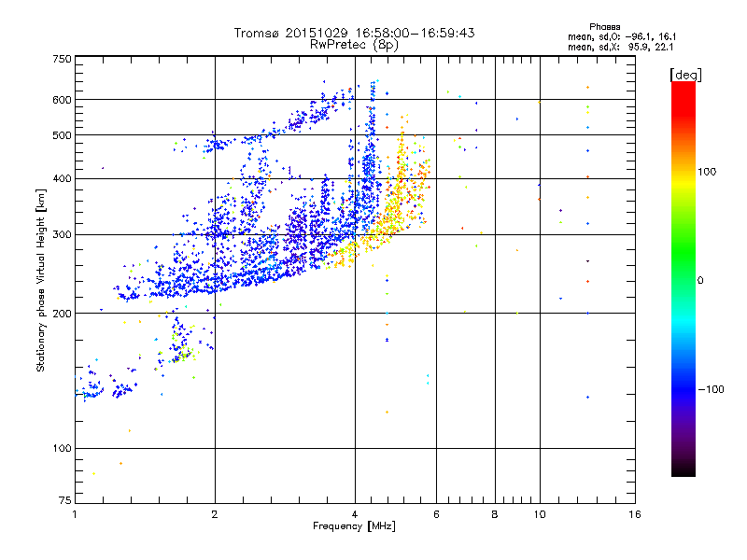Image resolution: width=747 pixels, height=560 pixels.
Task: Click the "mean, sd,O: -96.1, 16.1" line
Action: click(622, 36)
